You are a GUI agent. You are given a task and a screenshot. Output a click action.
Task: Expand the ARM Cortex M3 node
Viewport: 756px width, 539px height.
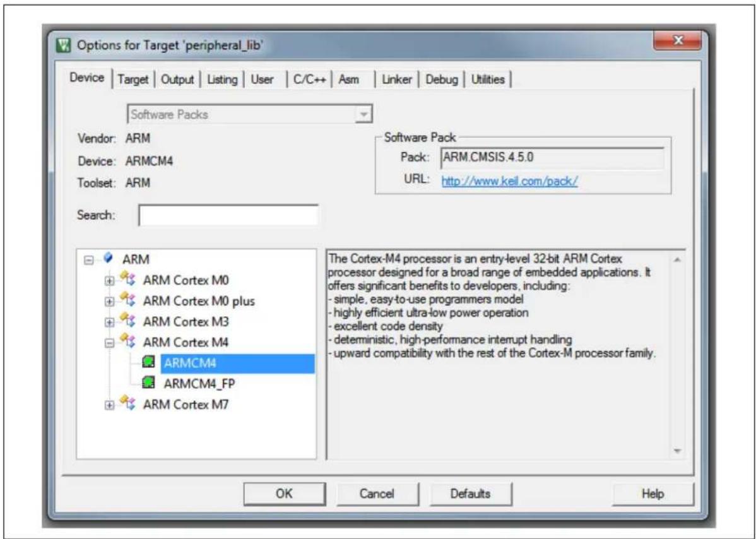[109, 323]
